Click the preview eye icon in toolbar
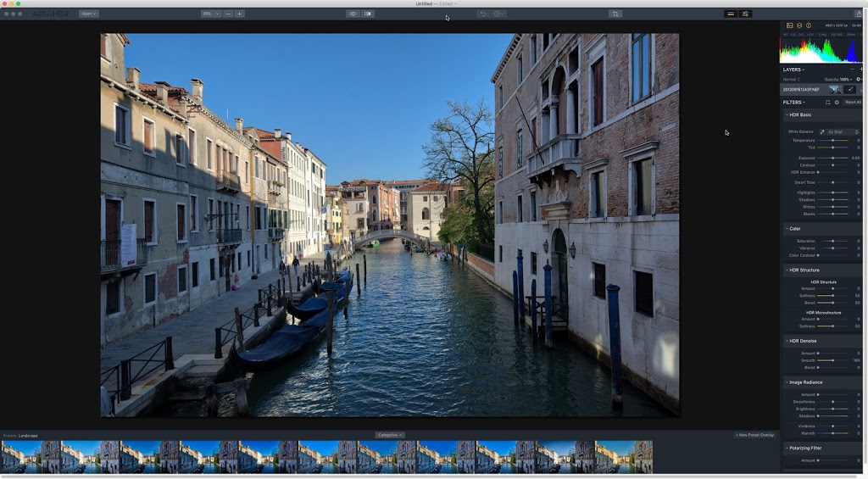Image resolution: width=868 pixels, height=479 pixels. 353,14
